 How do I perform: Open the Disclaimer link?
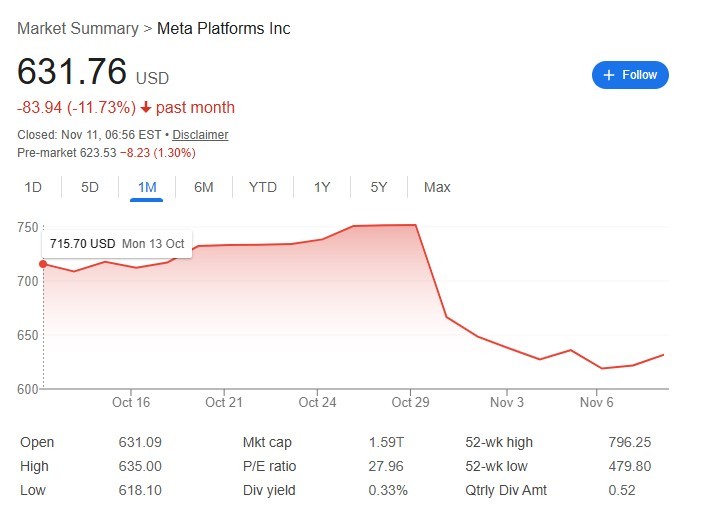(x=200, y=135)
